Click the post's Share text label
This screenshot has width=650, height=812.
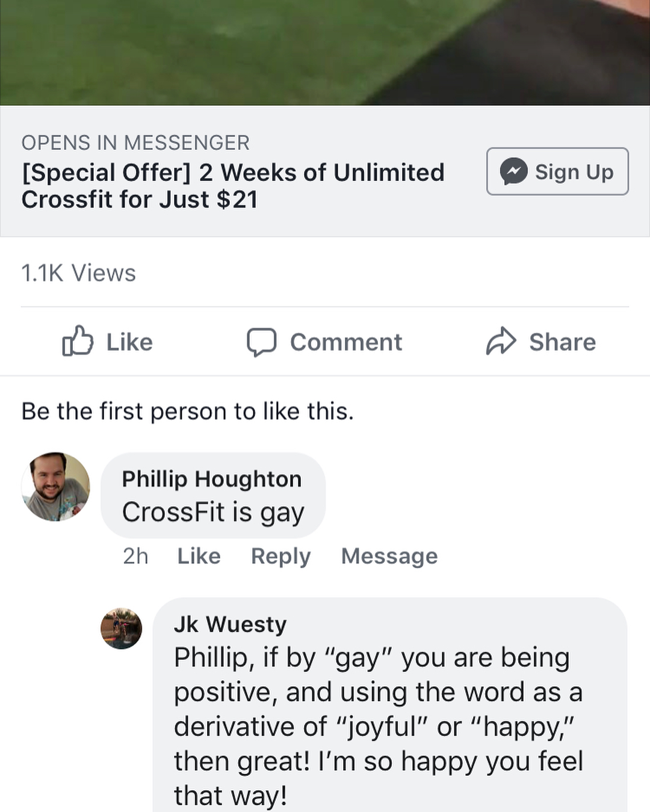point(562,342)
